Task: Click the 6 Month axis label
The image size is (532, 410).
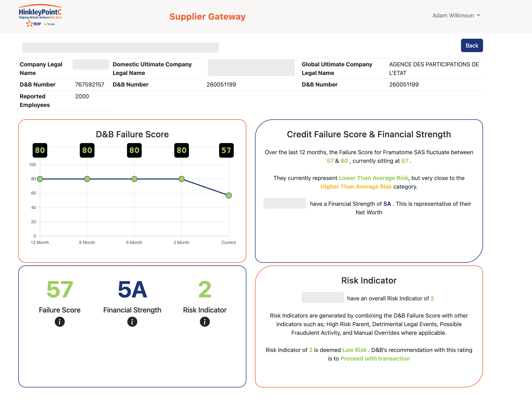Action: 134,242
